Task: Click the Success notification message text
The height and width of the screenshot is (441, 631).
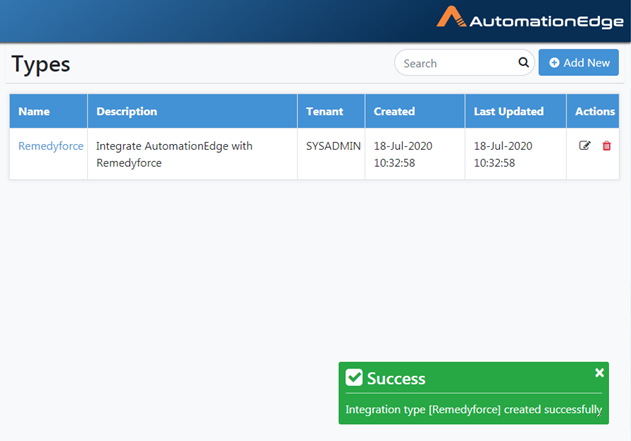Action: coord(474,409)
